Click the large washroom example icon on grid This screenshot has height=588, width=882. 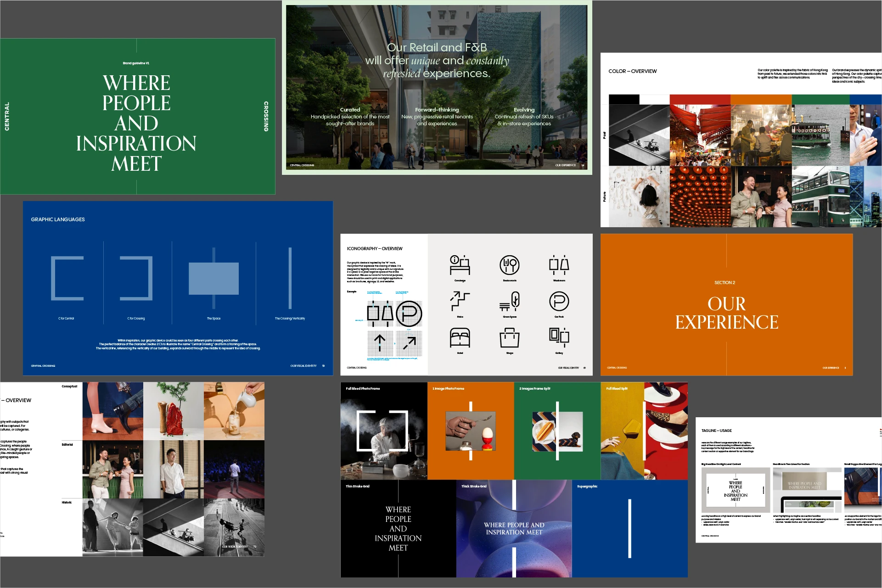[380, 314]
